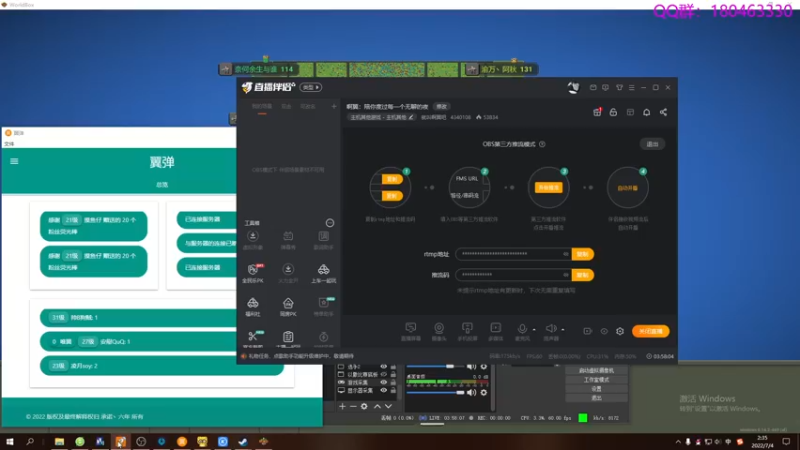Image resolution: width=800 pixels, height=450 pixels.
Task: Add a new source in OBS
Action: [x=342, y=407]
